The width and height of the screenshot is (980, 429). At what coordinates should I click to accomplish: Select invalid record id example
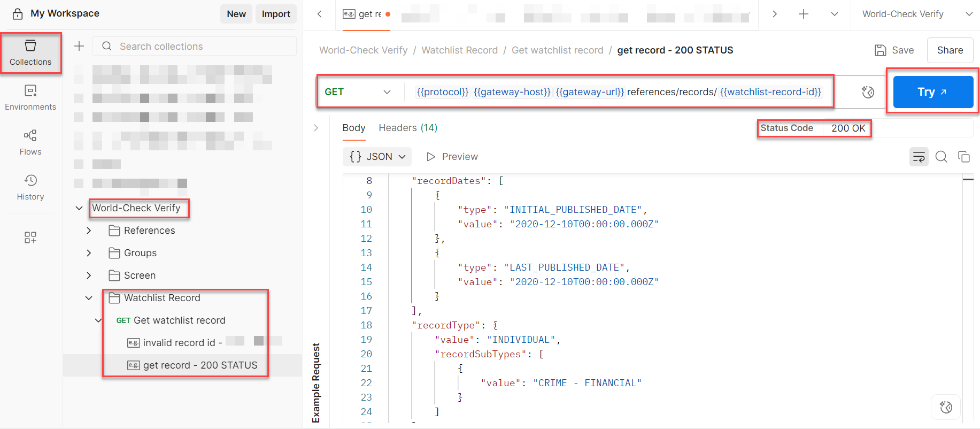tap(182, 343)
